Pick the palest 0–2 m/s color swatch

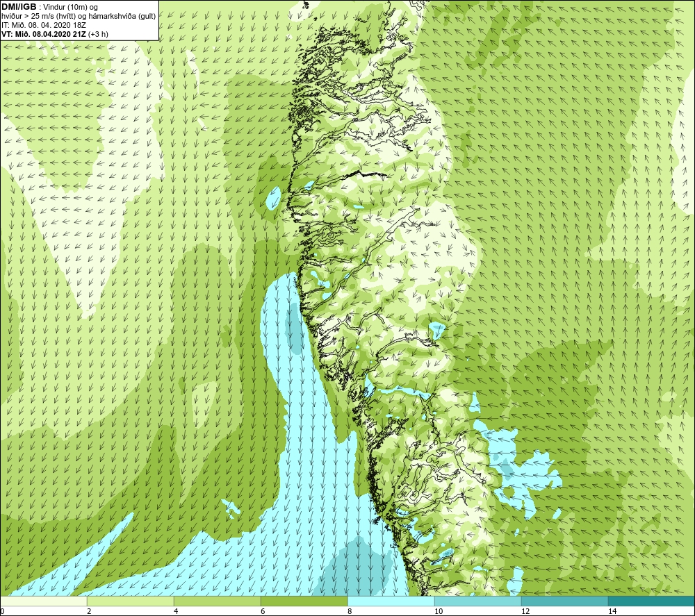coord(43,601)
